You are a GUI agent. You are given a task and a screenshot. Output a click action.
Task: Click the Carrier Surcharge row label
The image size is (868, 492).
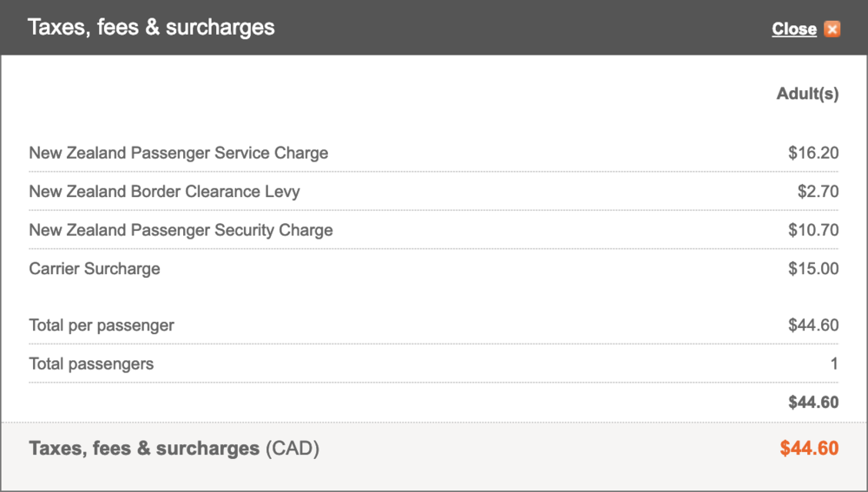(x=95, y=268)
